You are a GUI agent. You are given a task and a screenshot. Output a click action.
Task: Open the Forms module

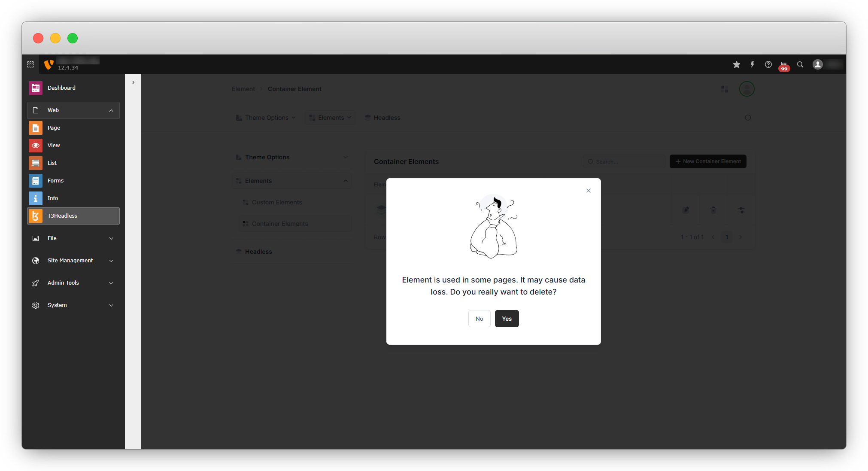(x=55, y=181)
